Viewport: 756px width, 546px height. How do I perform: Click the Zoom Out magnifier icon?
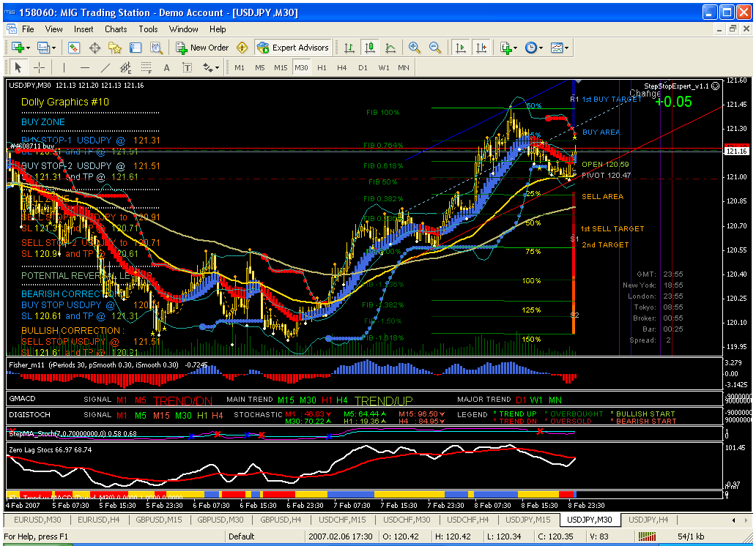[435, 48]
